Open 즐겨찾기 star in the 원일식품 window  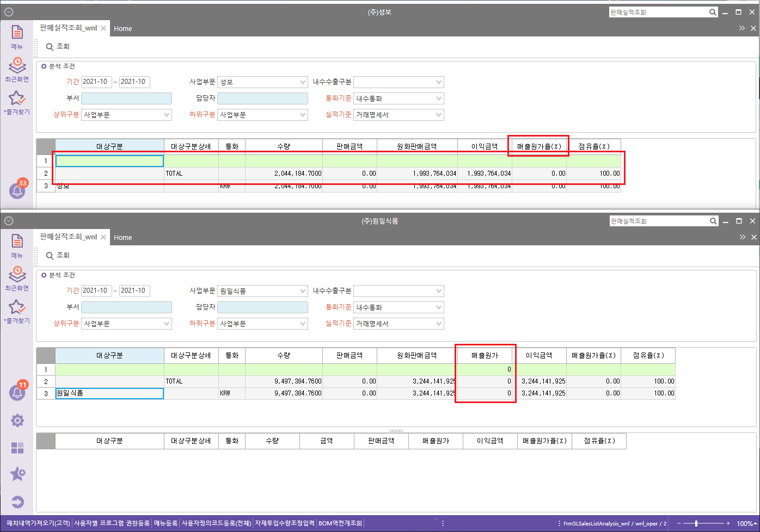coord(17,307)
